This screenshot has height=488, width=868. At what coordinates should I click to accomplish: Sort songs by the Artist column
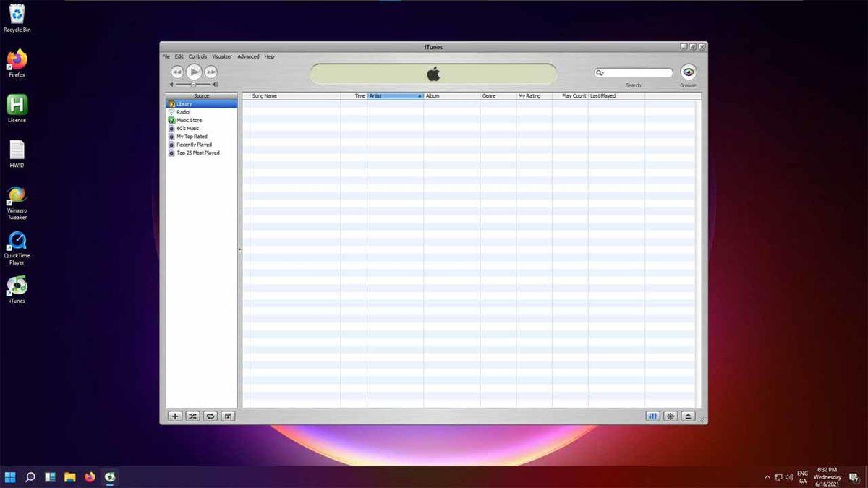tap(394, 95)
